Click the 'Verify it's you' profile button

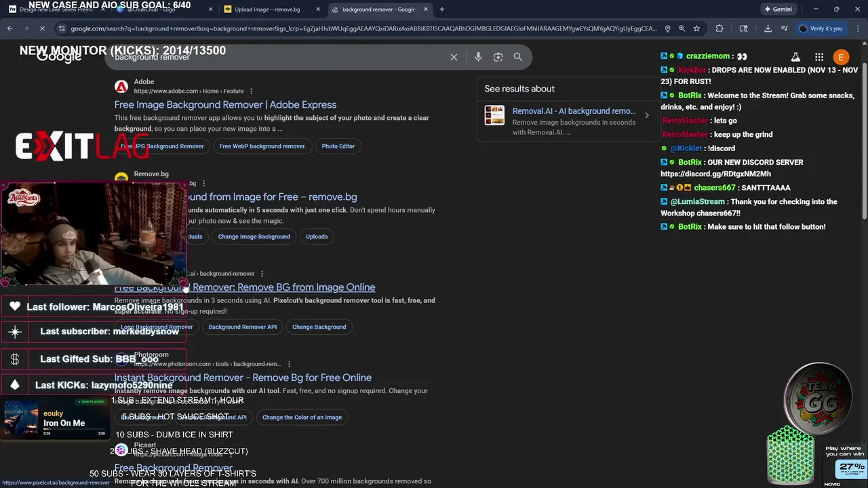tap(821, 28)
